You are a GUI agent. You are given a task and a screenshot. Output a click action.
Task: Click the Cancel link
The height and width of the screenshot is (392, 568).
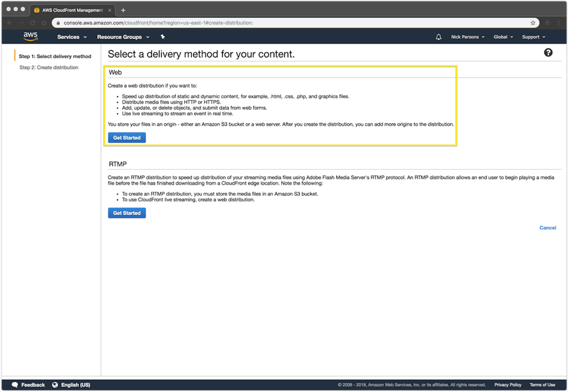[548, 228]
